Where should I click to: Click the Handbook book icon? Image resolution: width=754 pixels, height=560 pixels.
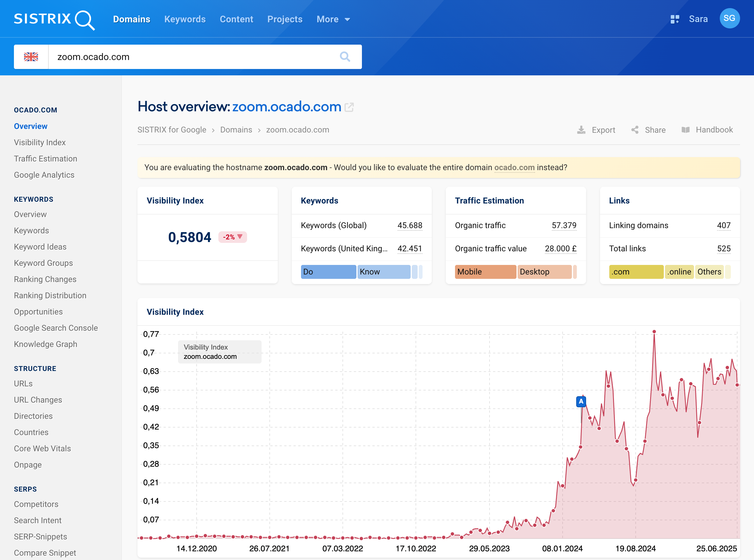686,130
